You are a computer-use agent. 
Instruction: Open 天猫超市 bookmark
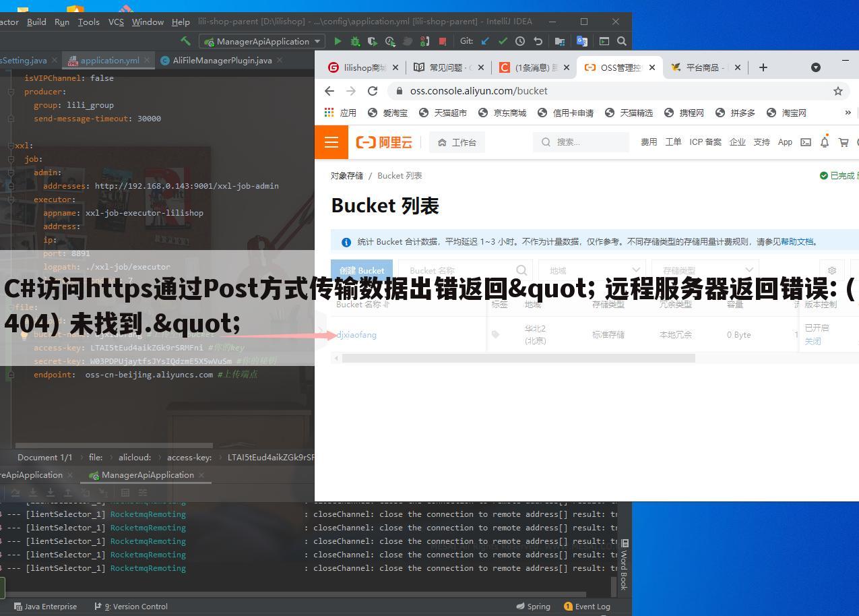click(x=443, y=113)
